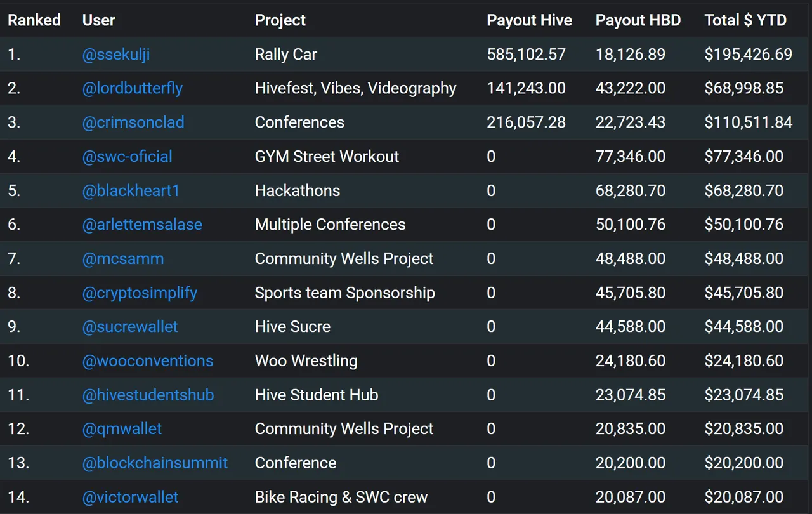Select the Payout HBD column header
This screenshot has height=514, width=812.
coord(638,20)
